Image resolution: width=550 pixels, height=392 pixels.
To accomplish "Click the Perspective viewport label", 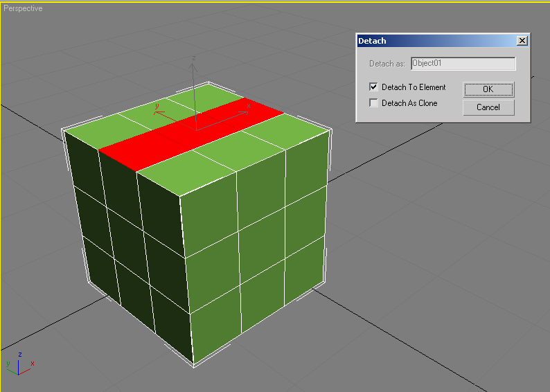I will pos(23,8).
